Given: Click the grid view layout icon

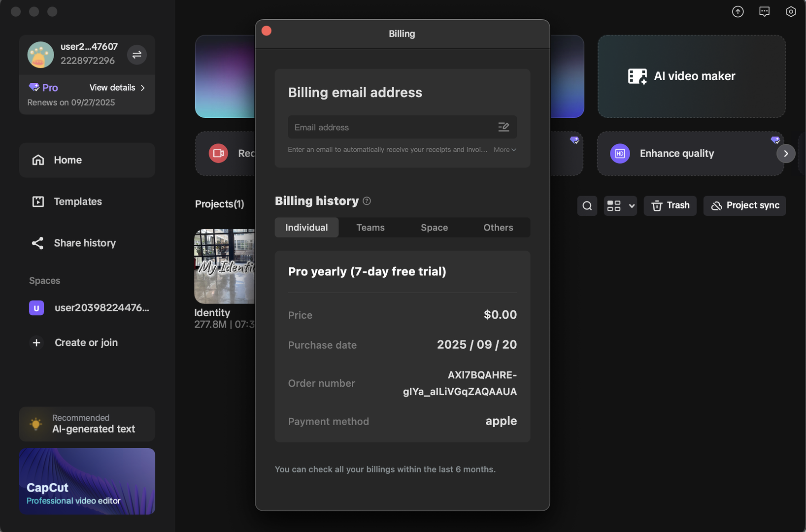Looking at the screenshot, I should point(614,206).
